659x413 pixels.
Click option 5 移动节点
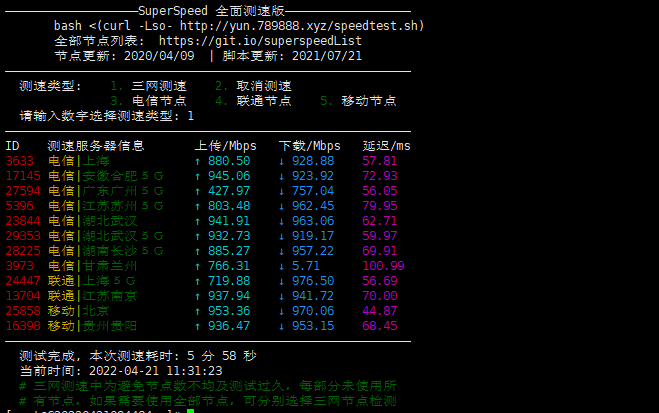358,101
